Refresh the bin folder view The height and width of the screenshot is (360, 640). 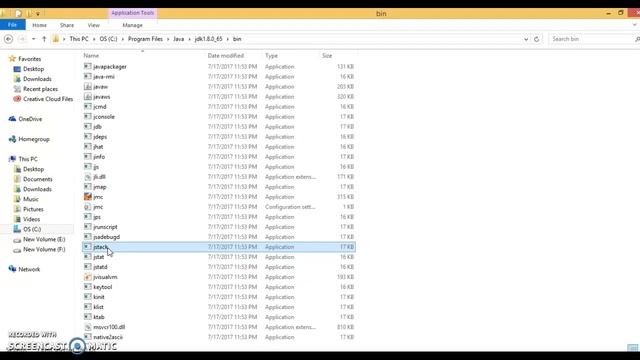536,39
